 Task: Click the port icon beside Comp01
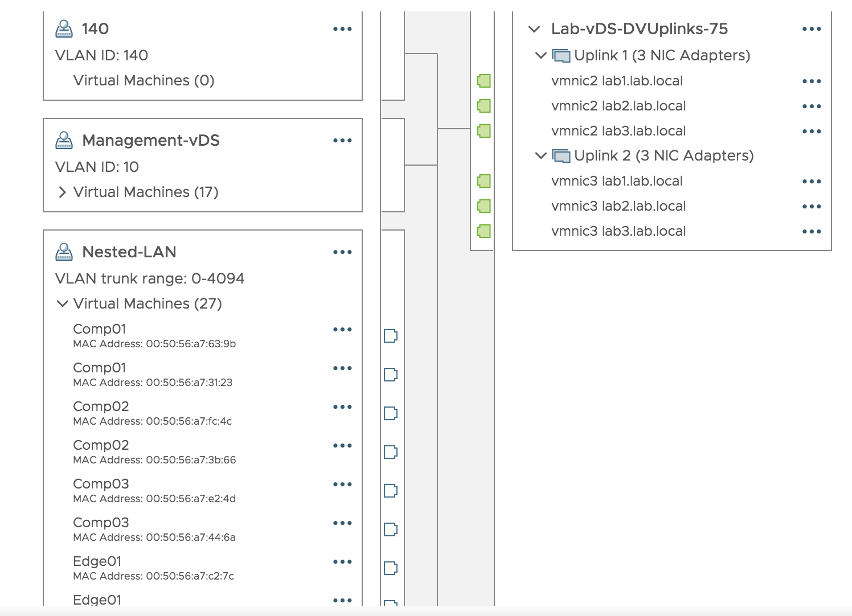[x=390, y=336]
